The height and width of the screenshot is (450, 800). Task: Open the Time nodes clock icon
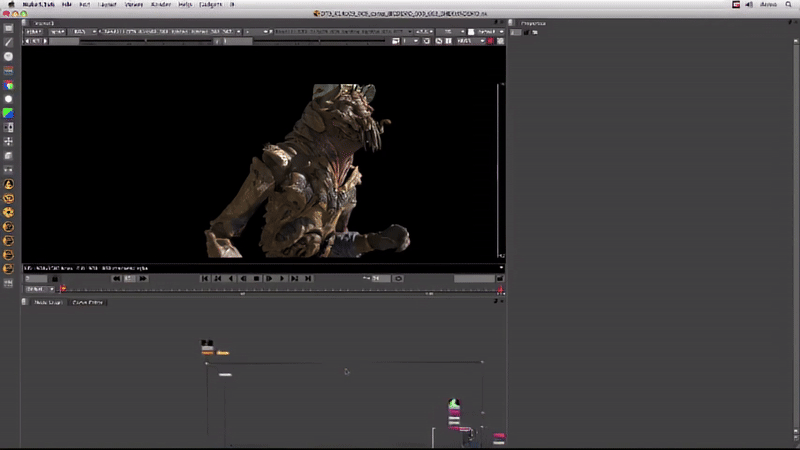tap(9, 57)
